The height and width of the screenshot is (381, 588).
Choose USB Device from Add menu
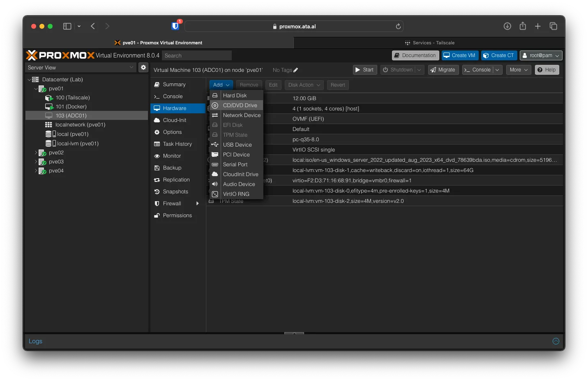click(236, 145)
